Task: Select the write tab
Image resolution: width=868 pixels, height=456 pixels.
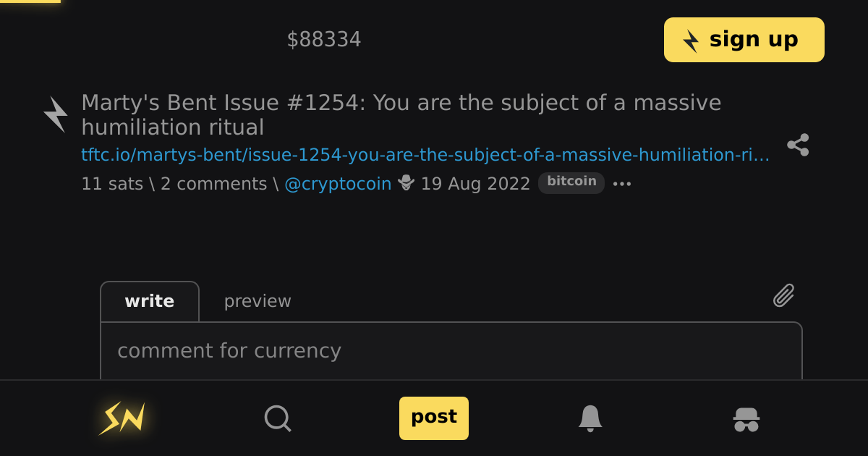Action: click(150, 301)
